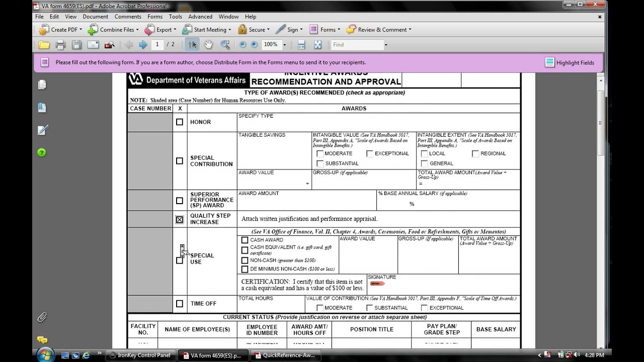Viewport: 644px width, 362px height.
Task: Click the Fit Width scrolling icon
Action: click(x=301, y=45)
